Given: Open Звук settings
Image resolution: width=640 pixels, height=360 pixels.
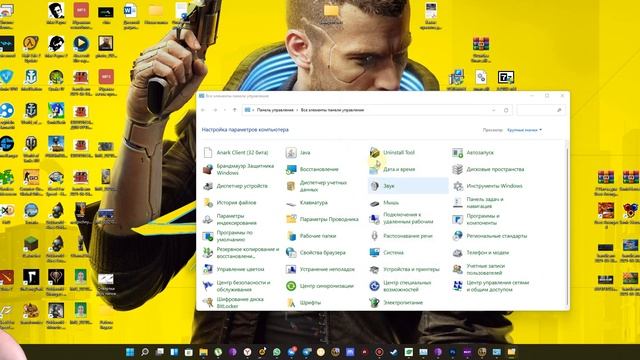Looking at the screenshot, I should 408,186.
